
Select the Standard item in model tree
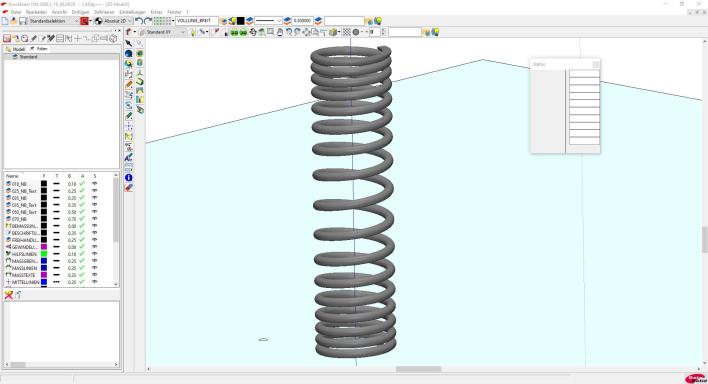click(x=28, y=57)
